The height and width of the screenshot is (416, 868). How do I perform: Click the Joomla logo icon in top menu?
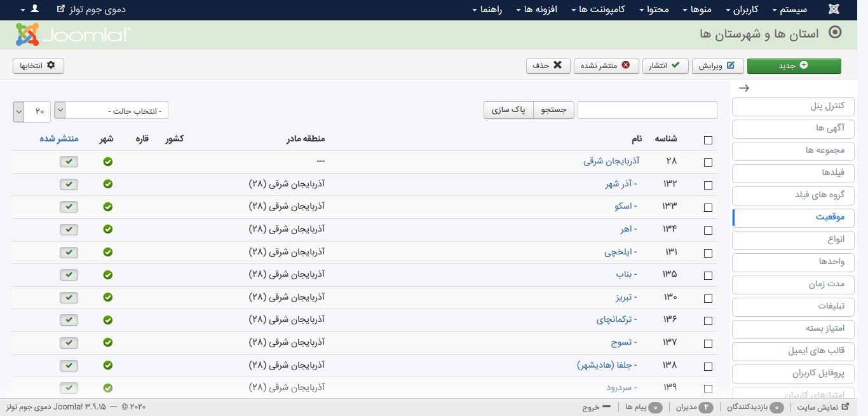coord(833,10)
